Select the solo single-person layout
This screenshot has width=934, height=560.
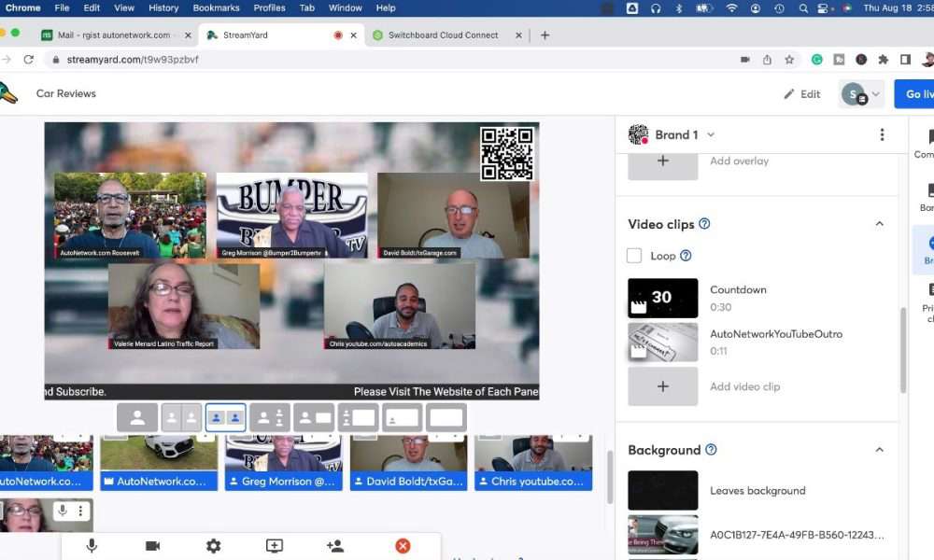pos(137,418)
